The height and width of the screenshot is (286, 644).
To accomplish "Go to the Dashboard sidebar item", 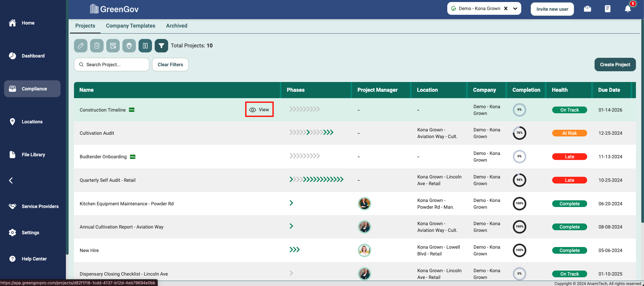I will [x=27, y=56].
